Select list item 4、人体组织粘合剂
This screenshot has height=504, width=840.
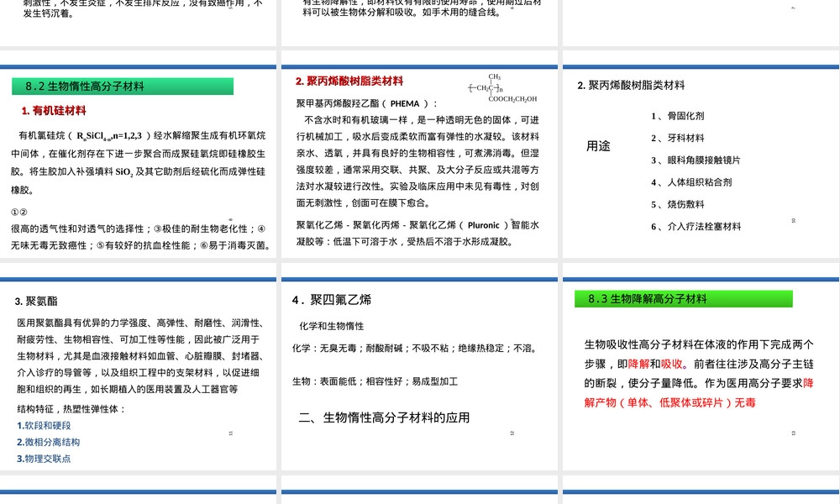coord(691,182)
